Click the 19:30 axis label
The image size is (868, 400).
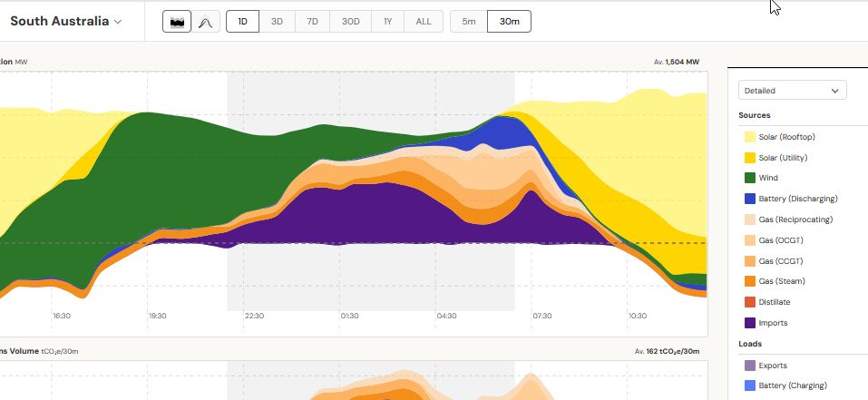[157, 316]
